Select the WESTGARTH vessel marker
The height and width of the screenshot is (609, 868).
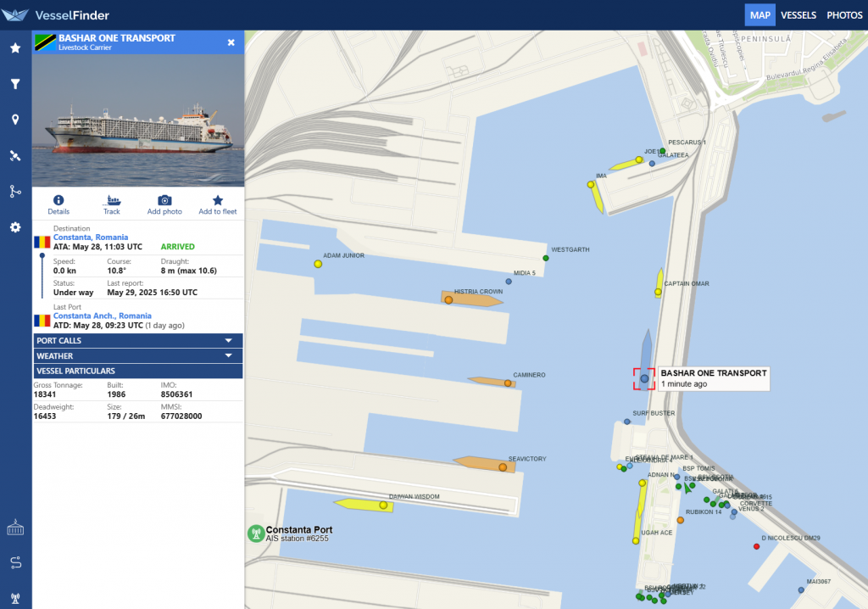pos(546,258)
